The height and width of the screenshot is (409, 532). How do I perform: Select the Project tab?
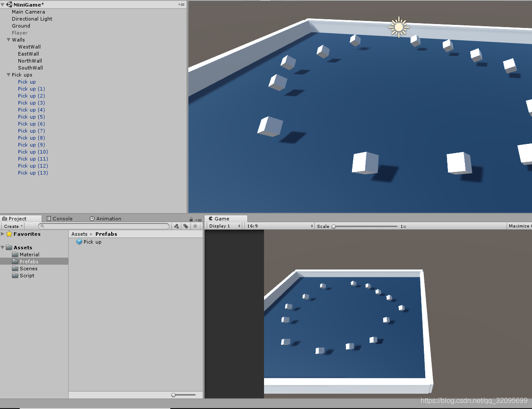click(x=21, y=219)
